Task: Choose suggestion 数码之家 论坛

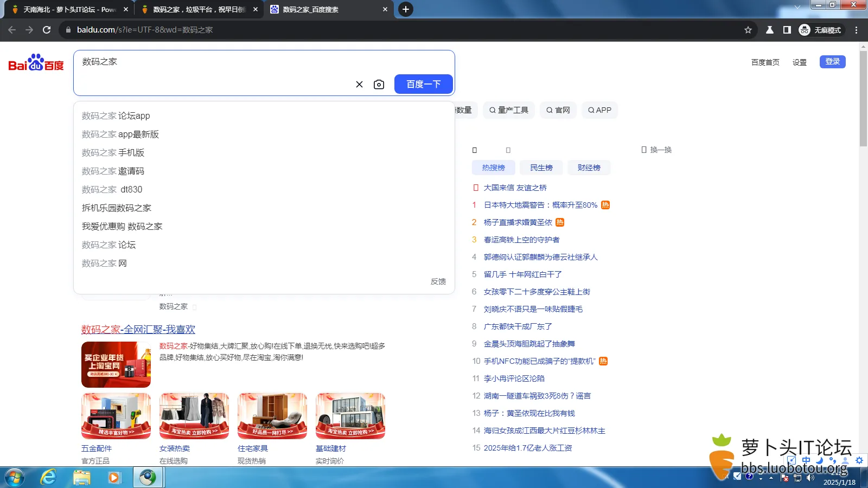Action: tap(264, 245)
